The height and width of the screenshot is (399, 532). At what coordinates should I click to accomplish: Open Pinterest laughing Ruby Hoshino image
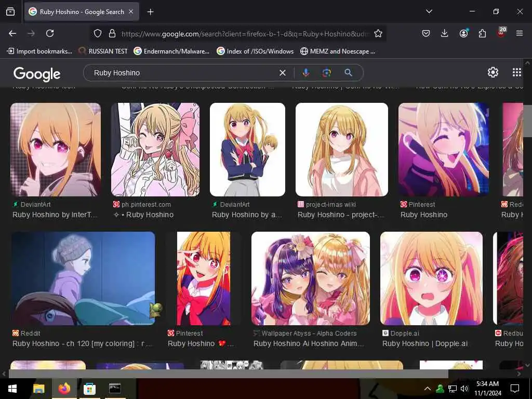click(444, 150)
